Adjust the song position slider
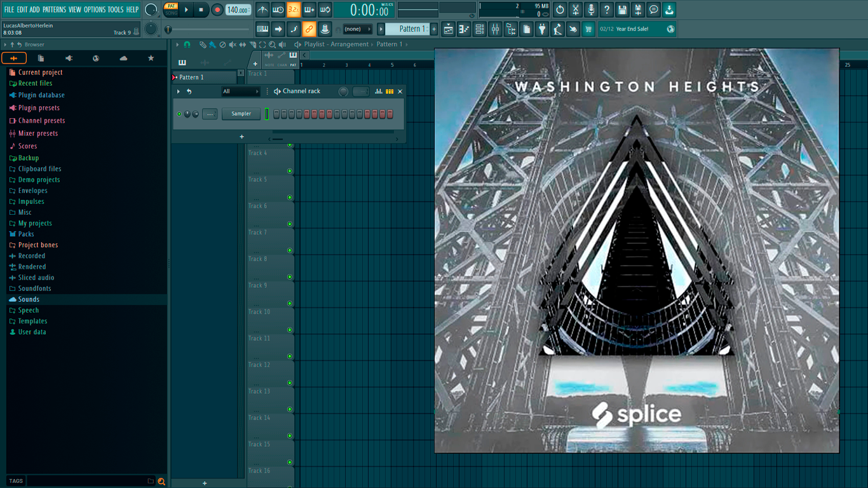Image resolution: width=868 pixels, height=488 pixels. pyautogui.click(x=208, y=29)
